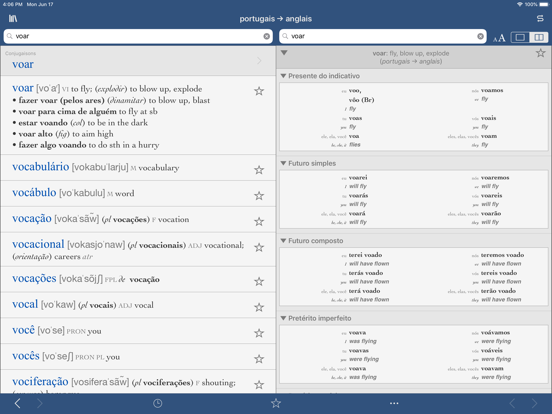Open the vocacional headword entry
The width and height of the screenshot is (552, 414).
click(38, 244)
